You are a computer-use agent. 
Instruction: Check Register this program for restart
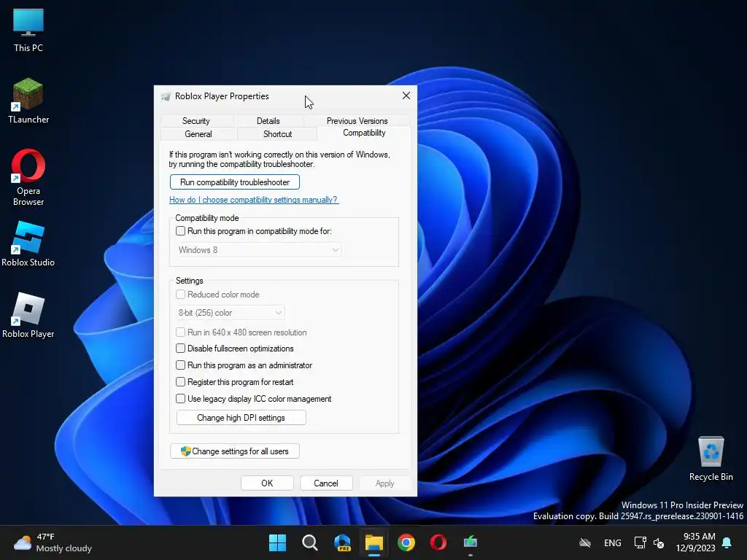point(181,381)
